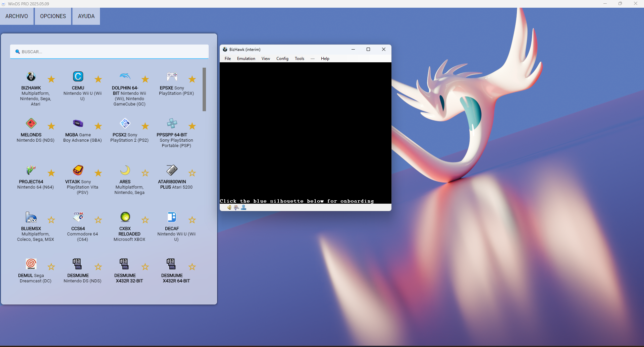Unfavorite BizHawk using its gold star
The height and width of the screenshot is (347, 644).
tap(51, 79)
